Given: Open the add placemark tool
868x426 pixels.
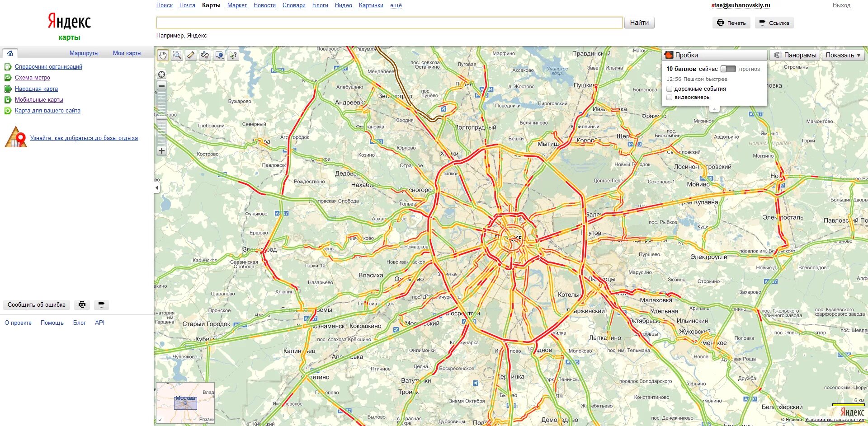Looking at the screenshot, I should point(219,55).
